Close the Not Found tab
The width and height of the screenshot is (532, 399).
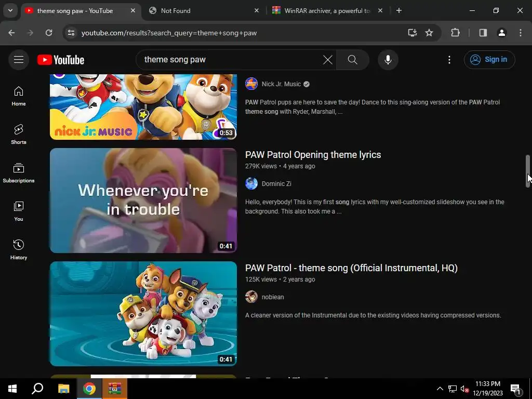257,10
